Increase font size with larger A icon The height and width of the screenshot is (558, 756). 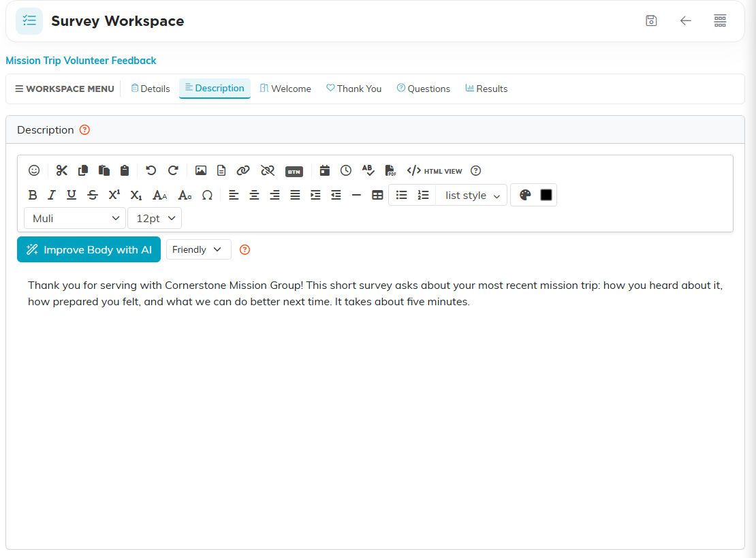159,195
